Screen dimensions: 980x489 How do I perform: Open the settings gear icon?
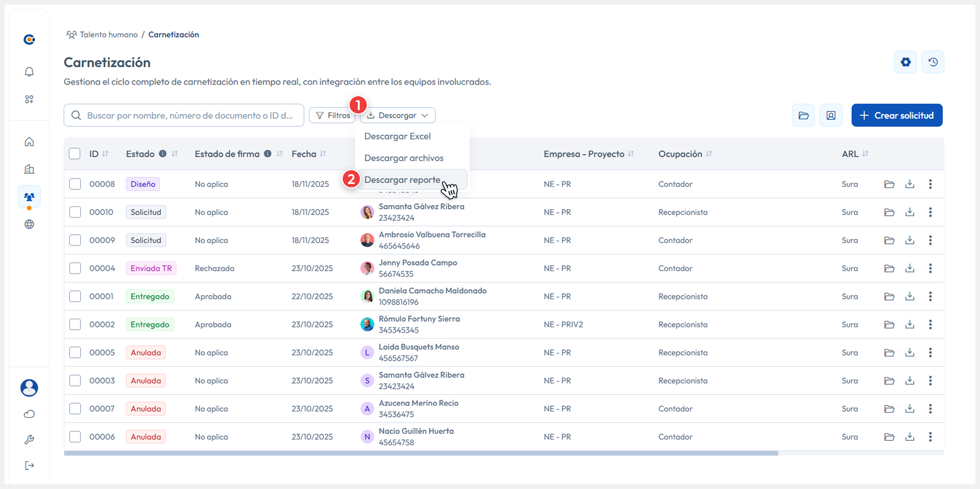(905, 62)
